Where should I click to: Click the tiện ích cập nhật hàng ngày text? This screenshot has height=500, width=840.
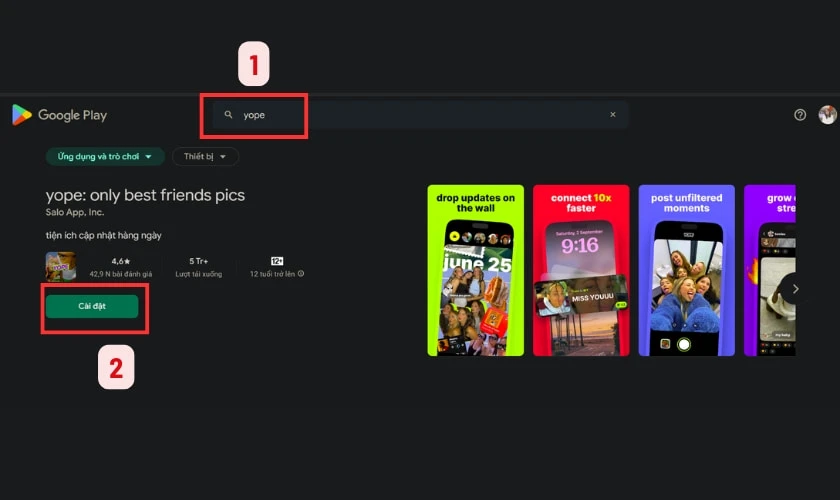click(x=103, y=235)
